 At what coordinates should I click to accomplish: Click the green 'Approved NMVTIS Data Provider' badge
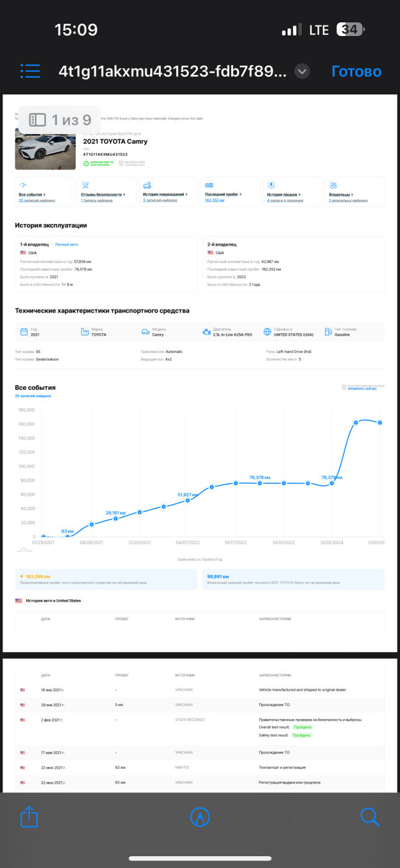(x=98, y=163)
